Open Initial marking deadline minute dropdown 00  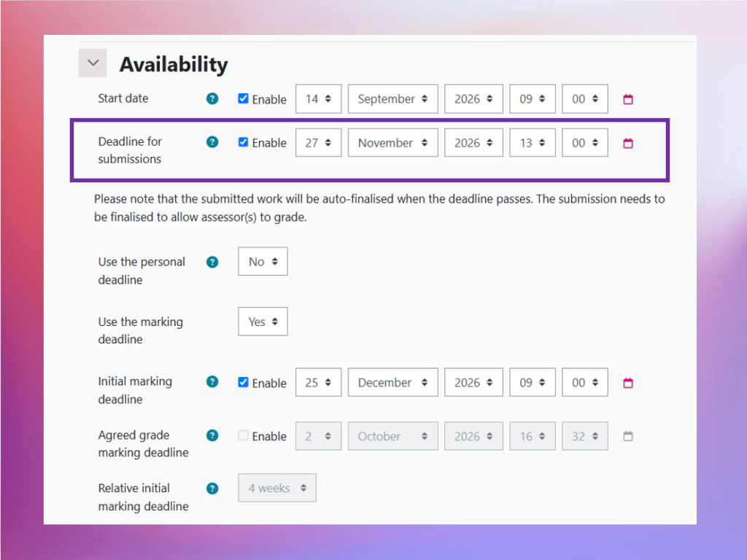coord(584,382)
